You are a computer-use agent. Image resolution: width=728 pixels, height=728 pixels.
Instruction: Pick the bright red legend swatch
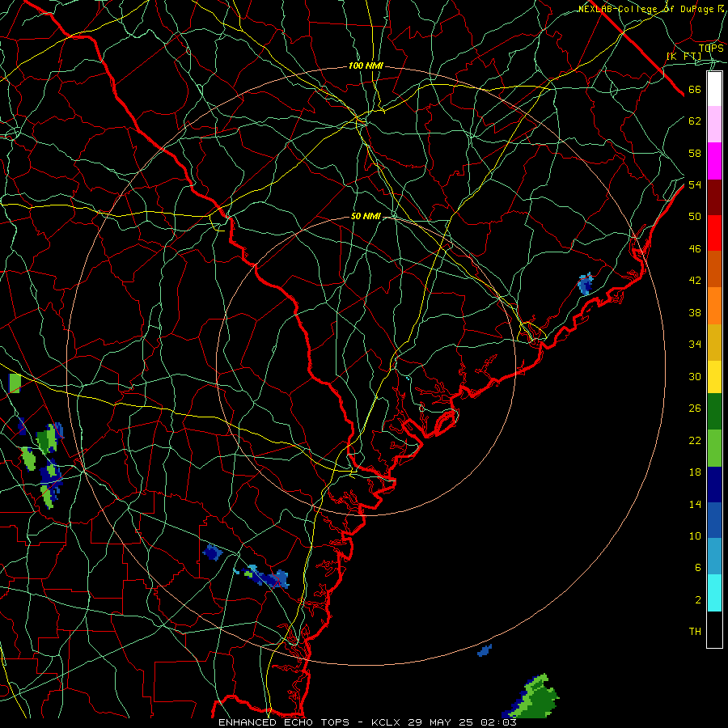pos(714,233)
